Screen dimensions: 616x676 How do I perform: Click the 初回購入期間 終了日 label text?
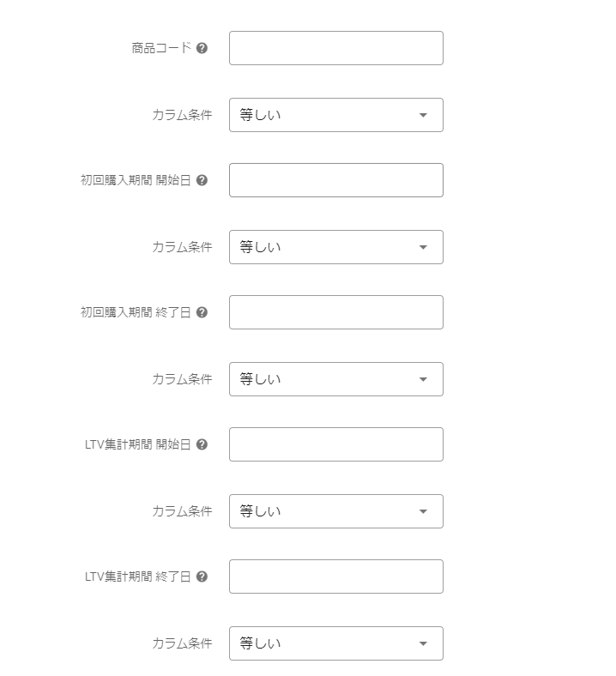[x=136, y=312]
